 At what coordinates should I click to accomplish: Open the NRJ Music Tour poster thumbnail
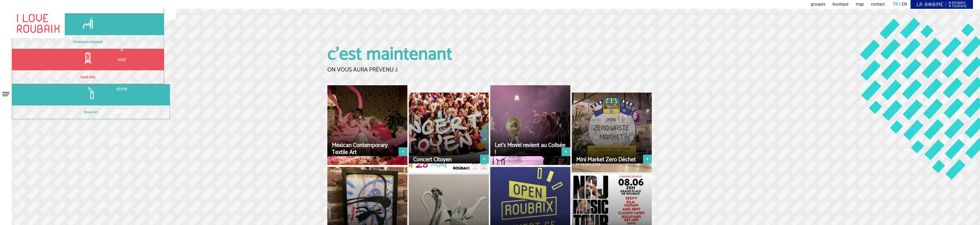pos(611,200)
